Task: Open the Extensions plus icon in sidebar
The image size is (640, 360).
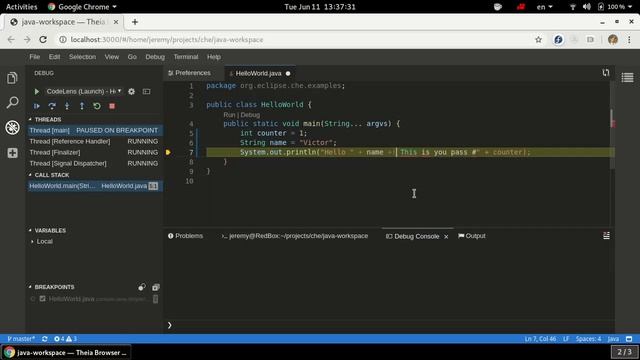Action: pyautogui.click(x=12, y=153)
